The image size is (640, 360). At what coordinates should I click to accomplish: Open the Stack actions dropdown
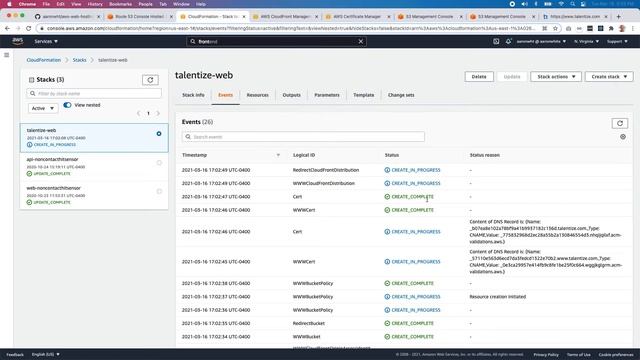point(556,77)
